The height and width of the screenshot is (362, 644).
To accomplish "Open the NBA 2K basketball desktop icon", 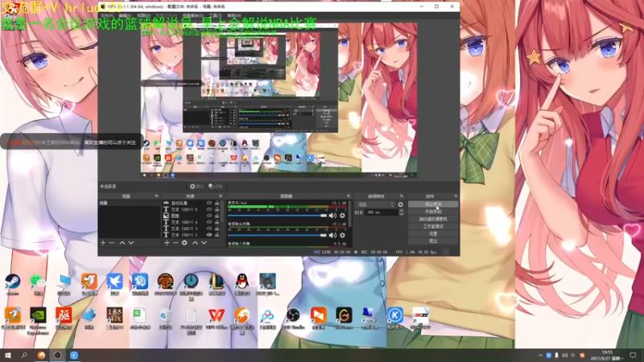I will (166, 282).
